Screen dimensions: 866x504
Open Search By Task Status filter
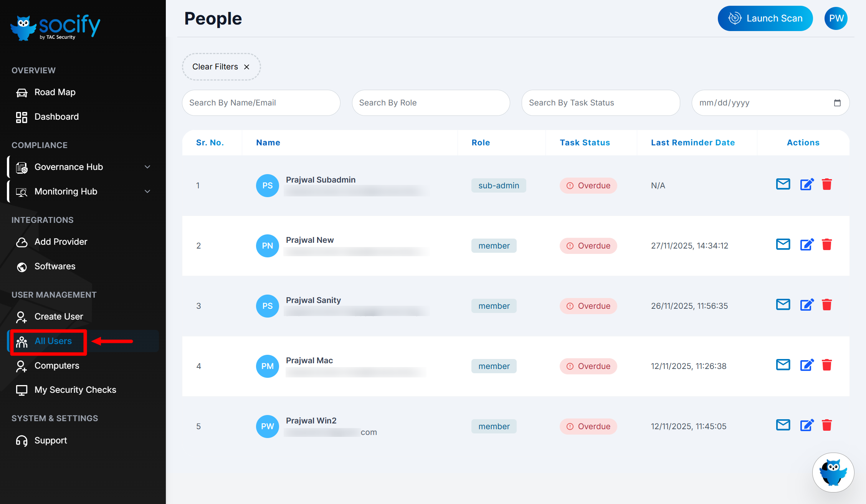tap(600, 103)
